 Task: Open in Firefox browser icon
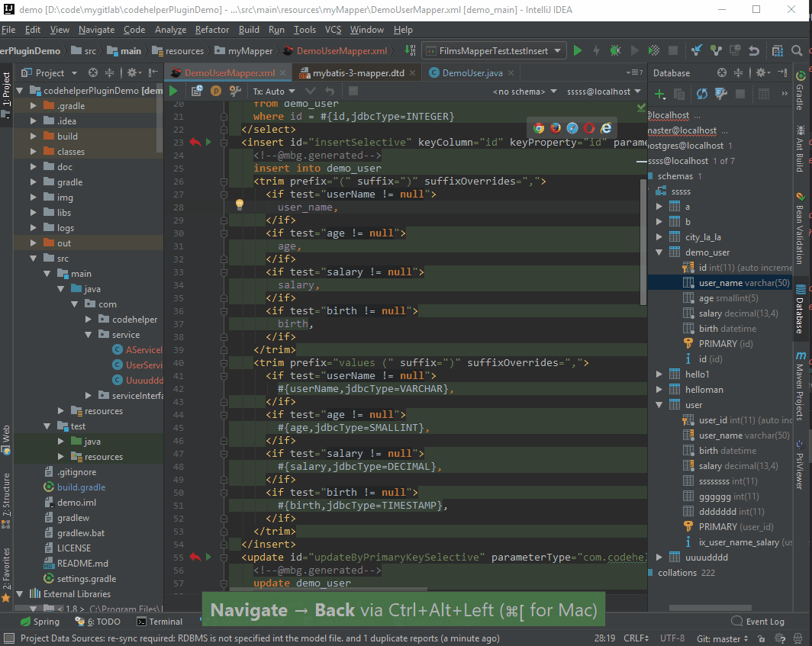(556, 128)
